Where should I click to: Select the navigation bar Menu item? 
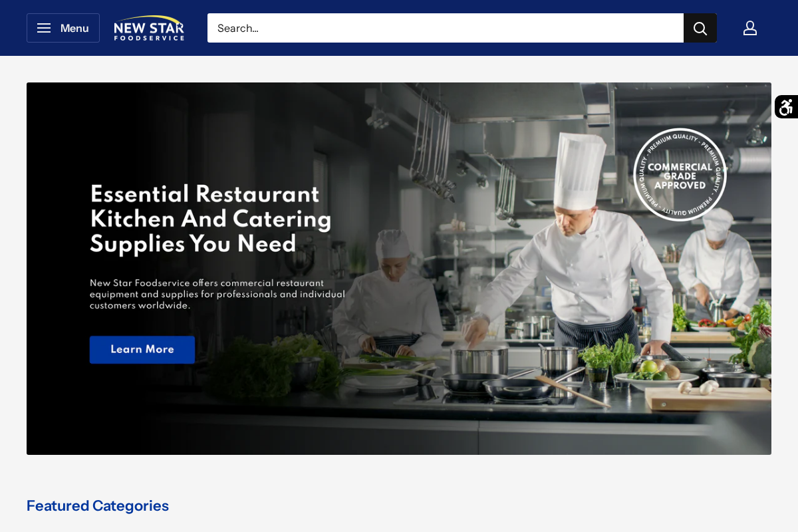(63, 28)
